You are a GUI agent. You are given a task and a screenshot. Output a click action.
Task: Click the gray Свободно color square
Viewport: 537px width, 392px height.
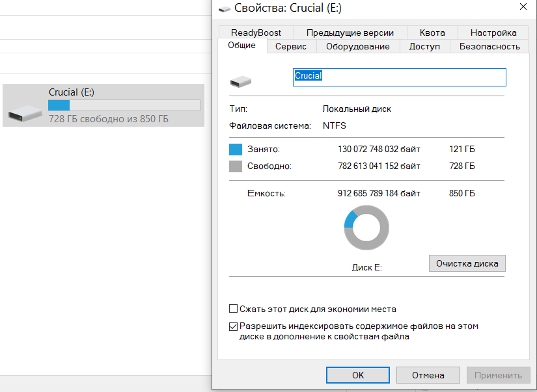click(x=236, y=166)
